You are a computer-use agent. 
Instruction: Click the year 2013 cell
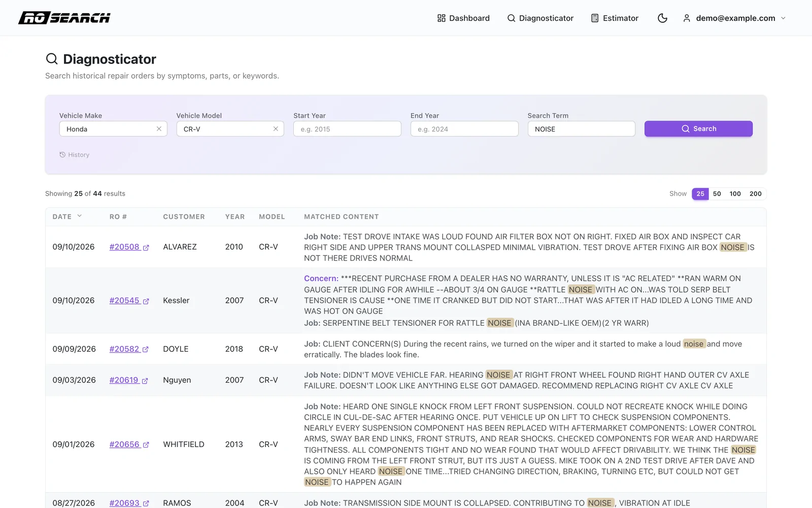(x=234, y=444)
